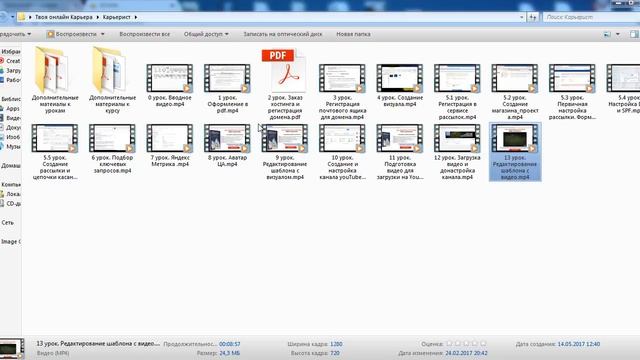The height and width of the screenshot is (360, 640).
Task: Select PDF 2 урок. Заказ хостинга
Action: (x=285, y=84)
